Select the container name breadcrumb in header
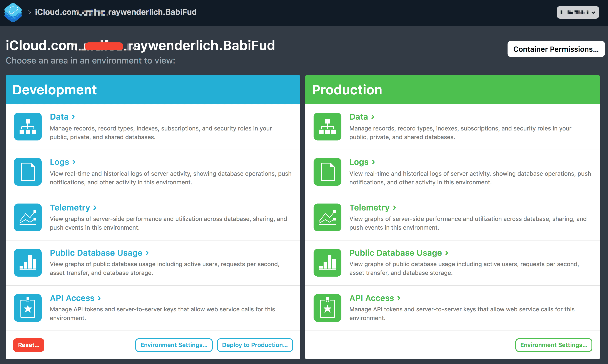 point(115,12)
